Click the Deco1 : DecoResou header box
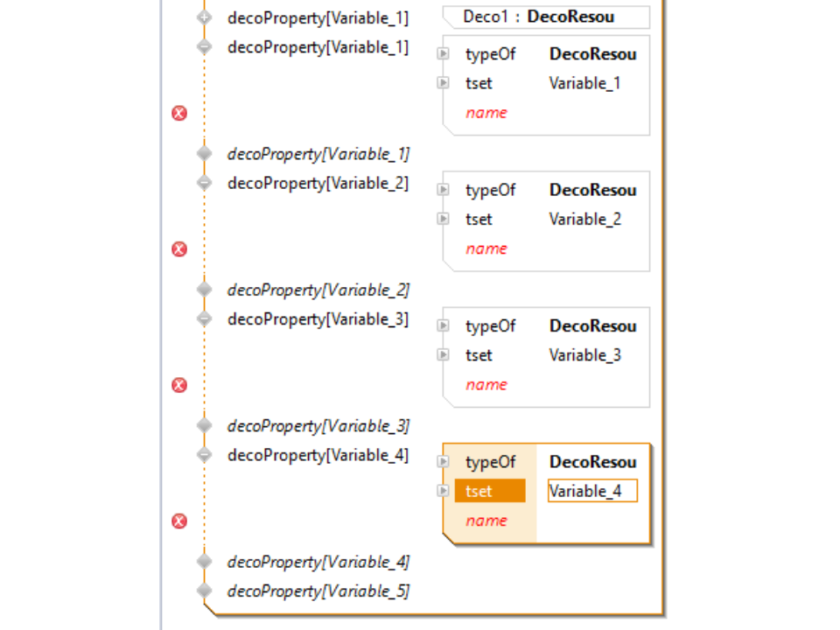 pyautogui.click(x=545, y=17)
